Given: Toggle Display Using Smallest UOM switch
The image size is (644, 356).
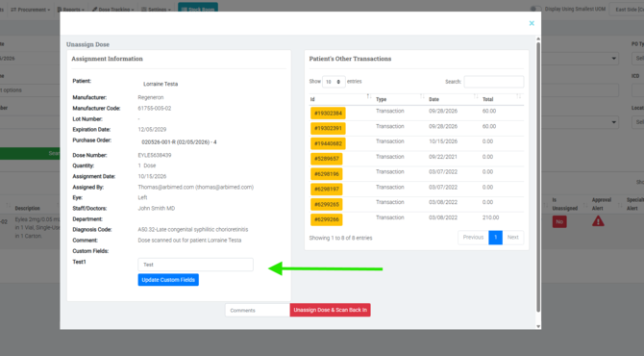Looking at the screenshot, I should point(536,9).
